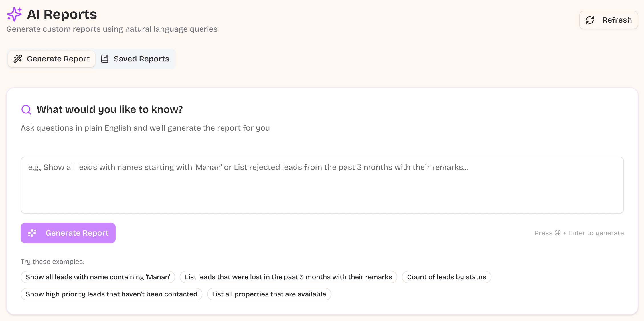Select 'List all properties that are available'

pyautogui.click(x=269, y=294)
